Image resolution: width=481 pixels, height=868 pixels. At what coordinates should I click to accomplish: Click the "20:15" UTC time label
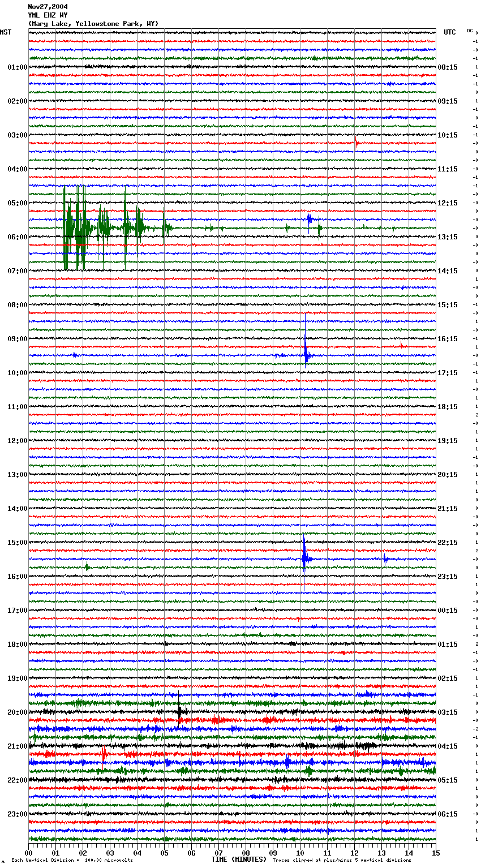coord(448,475)
